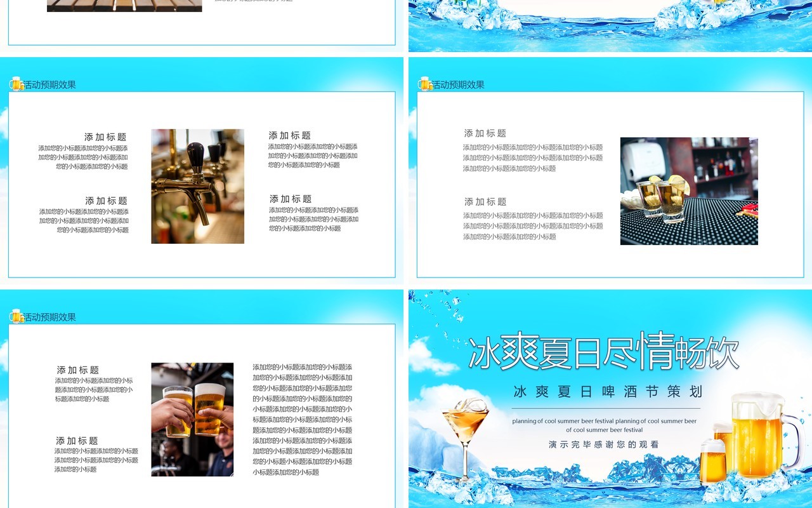Viewport: 812px width, 508px height.
Task: Click upper "添加标题" on the shot glasses slide
Action: click(485, 133)
